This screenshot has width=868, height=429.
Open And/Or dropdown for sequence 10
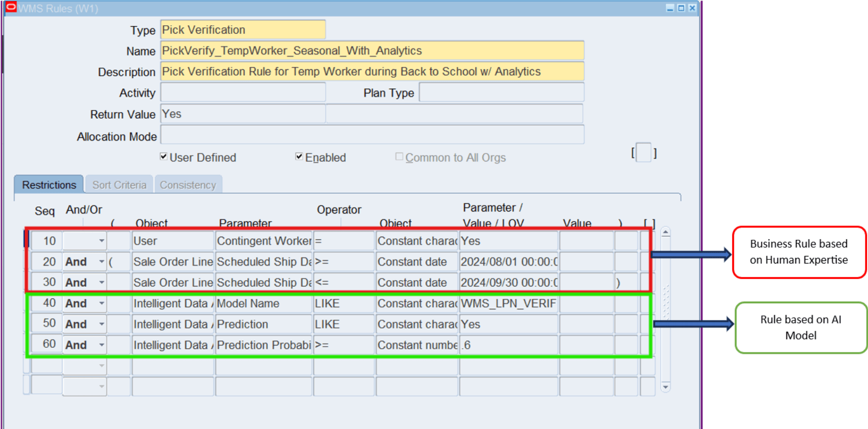click(101, 241)
